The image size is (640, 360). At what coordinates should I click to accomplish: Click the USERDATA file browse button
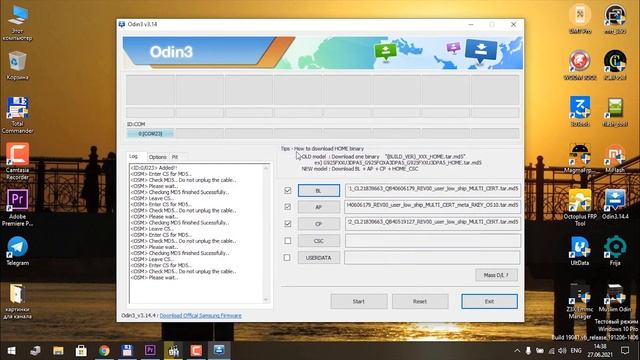point(319,258)
